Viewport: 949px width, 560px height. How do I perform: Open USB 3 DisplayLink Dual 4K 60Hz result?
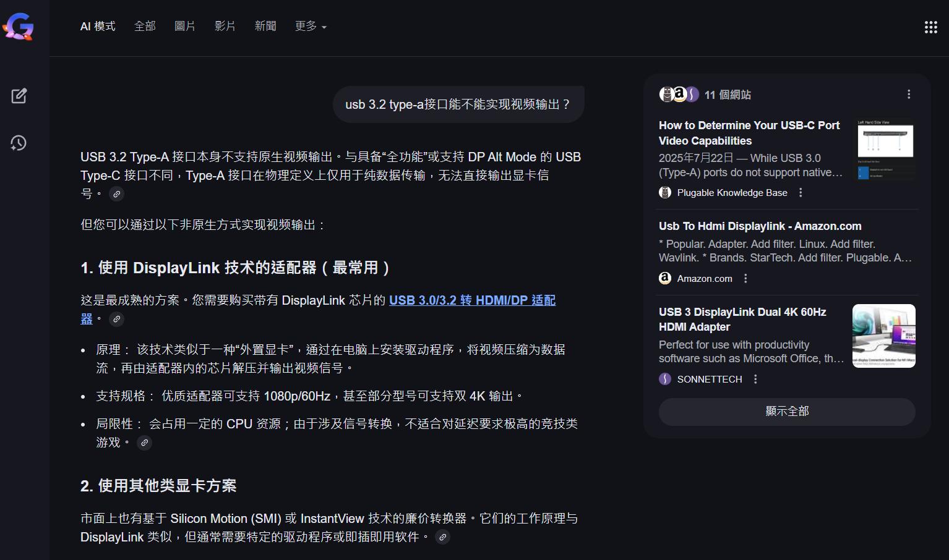(x=742, y=320)
